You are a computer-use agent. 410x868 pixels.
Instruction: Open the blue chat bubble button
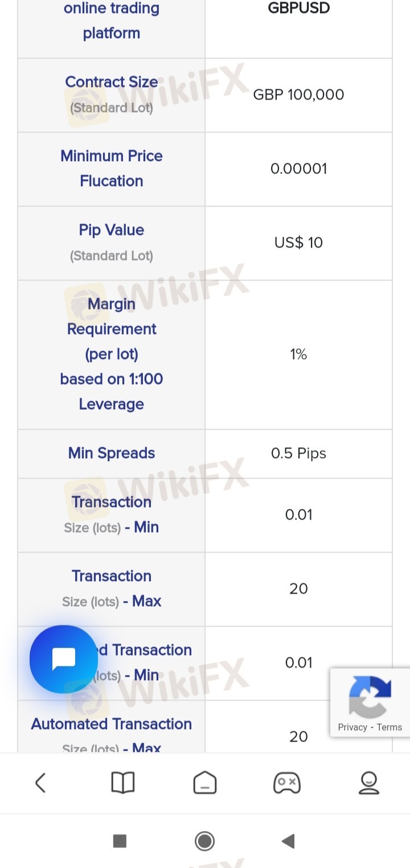tap(64, 659)
